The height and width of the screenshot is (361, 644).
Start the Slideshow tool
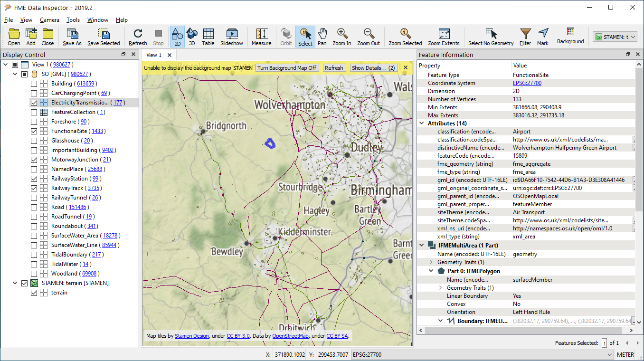tap(232, 37)
